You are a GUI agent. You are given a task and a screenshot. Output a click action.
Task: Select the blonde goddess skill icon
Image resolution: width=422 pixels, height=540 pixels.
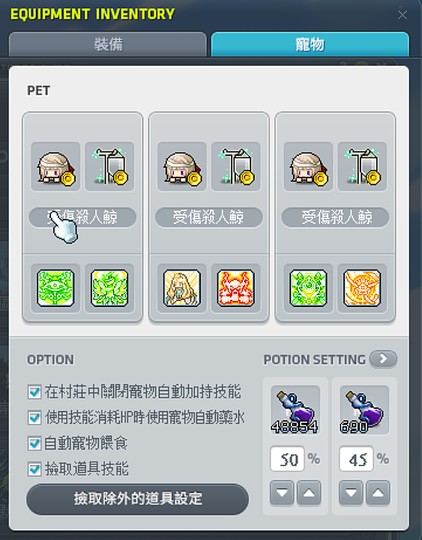click(x=182, y=288)
